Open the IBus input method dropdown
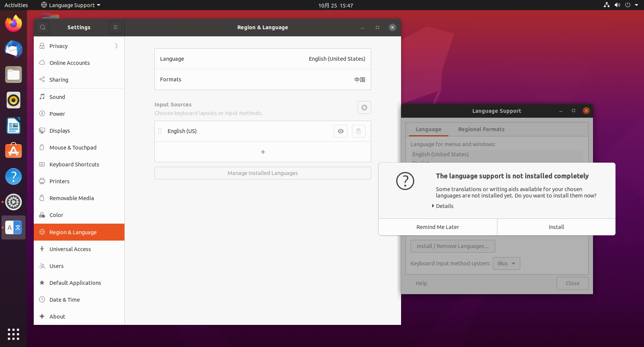Viewport: 644px width, 347px height. click(506, 263)
